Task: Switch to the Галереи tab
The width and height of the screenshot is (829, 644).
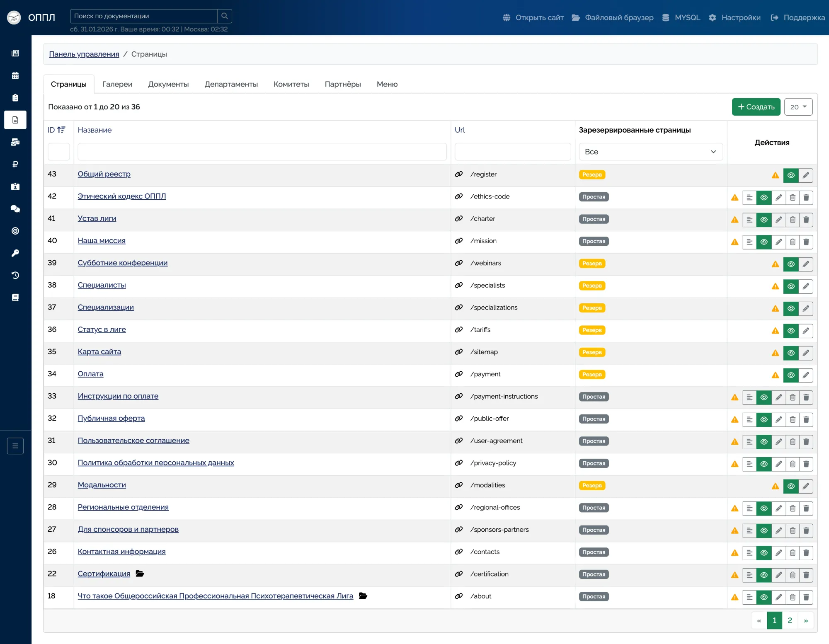Action: click(x=117, y=84)
